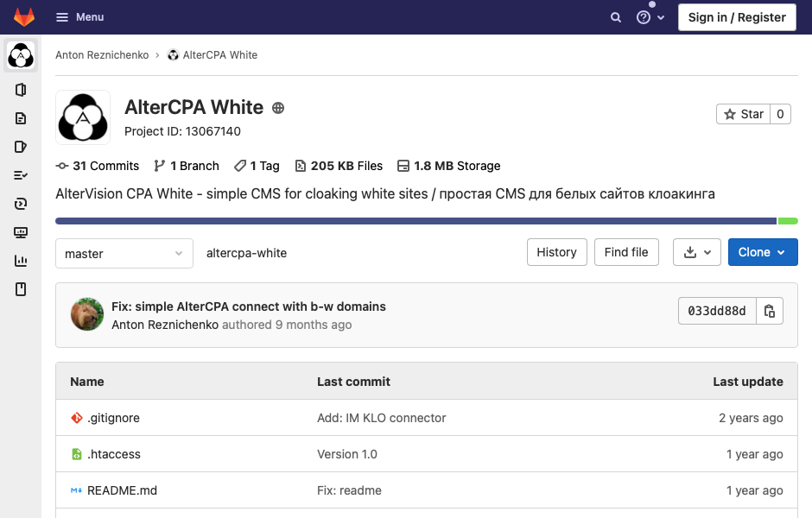The height and width of the screenshot is (518, 812).
Task: Click the Last commit column header
Action: tap(353, 382)
